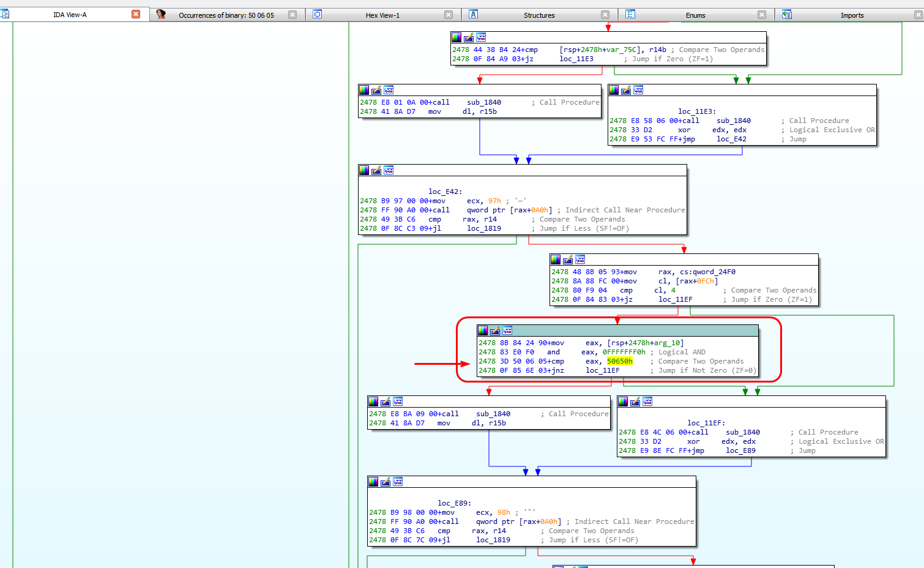The image size is (924, 568).
Task: Click loc_1819 in the loc_E42 block
Action: coord(484,228)
